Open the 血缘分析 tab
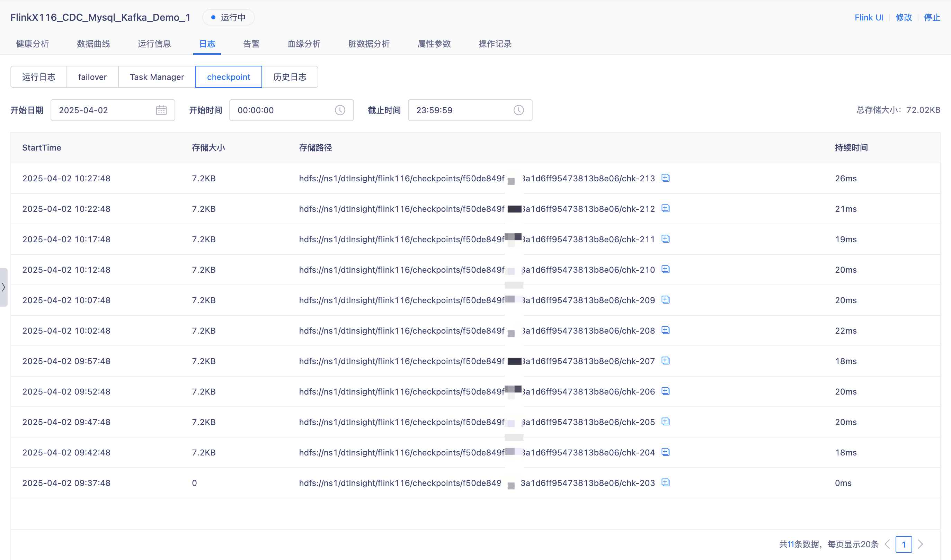The width and height of the screenshot is (951, 560). 304,44
